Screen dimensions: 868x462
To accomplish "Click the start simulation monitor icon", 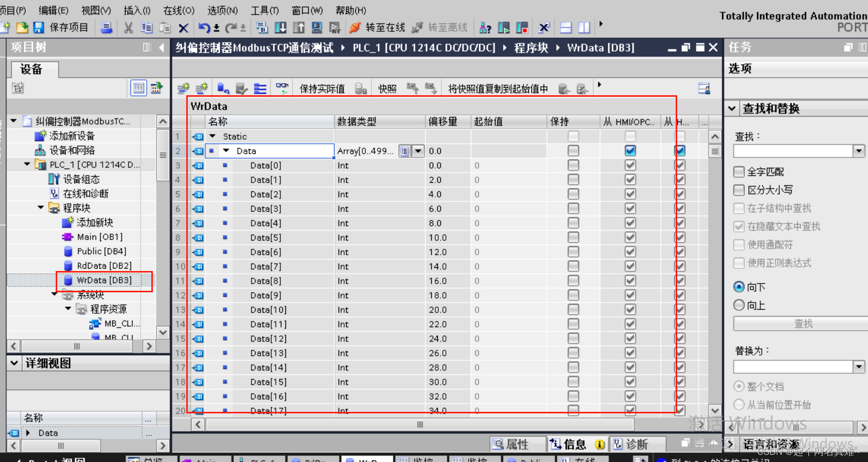I will pos(317,27).
